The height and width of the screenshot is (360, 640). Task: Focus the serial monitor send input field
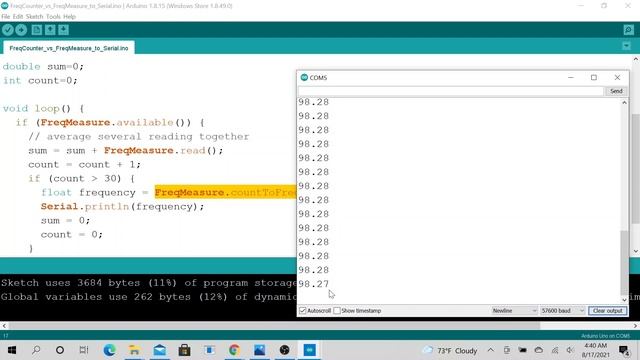(451, 91)
